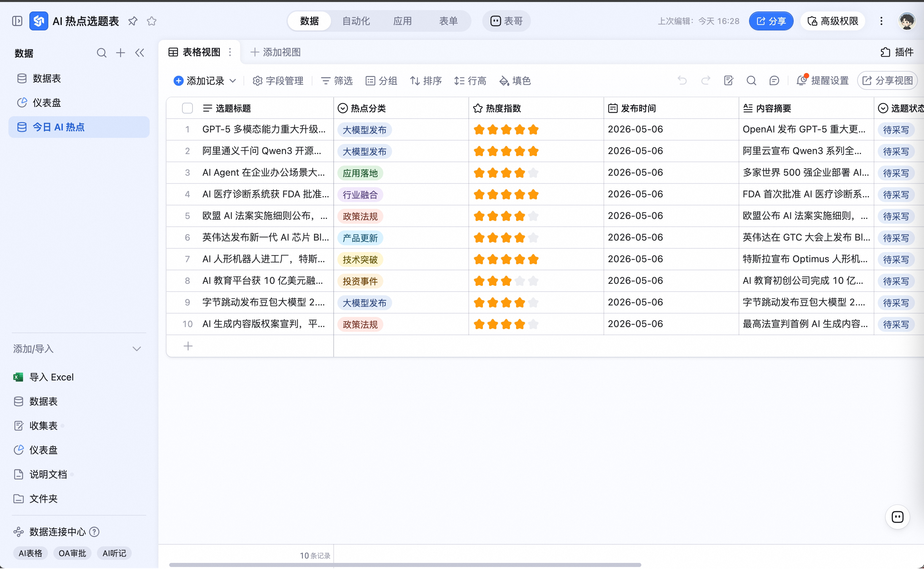Open the 内容摘要 column header menu
The height and width of the screenshot is (569, 924).
click(806, 108)
